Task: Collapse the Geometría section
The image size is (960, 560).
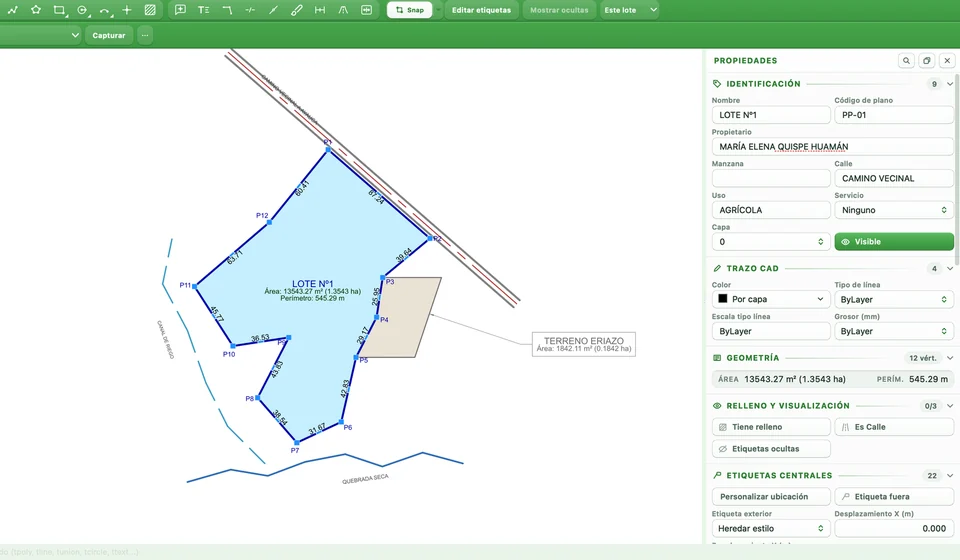Action: pyautogui.click(x=950, y=358)
